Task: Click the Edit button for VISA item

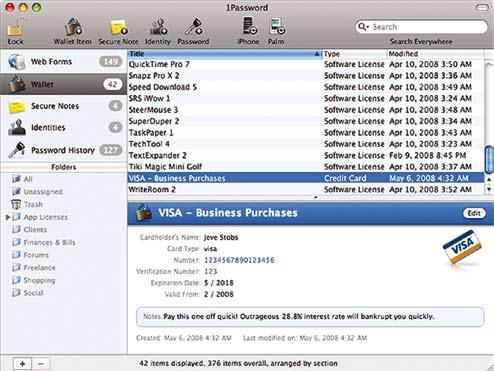Action: 474,213
